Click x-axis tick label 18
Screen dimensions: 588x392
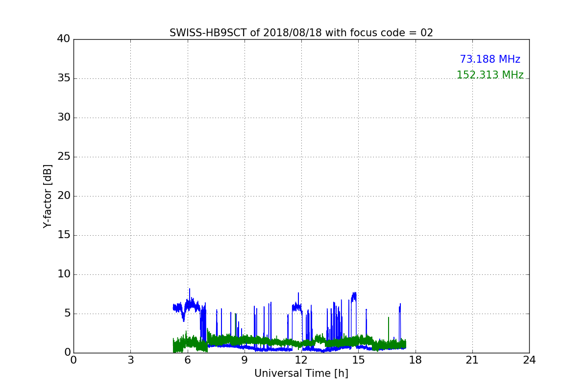[416, 360]
